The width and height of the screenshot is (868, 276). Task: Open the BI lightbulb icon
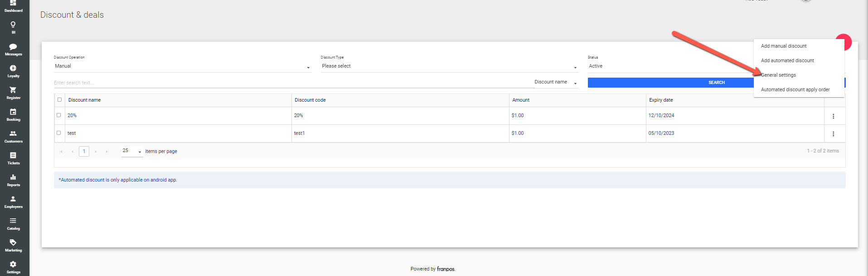pyautogui.click(x=13, y=27)
